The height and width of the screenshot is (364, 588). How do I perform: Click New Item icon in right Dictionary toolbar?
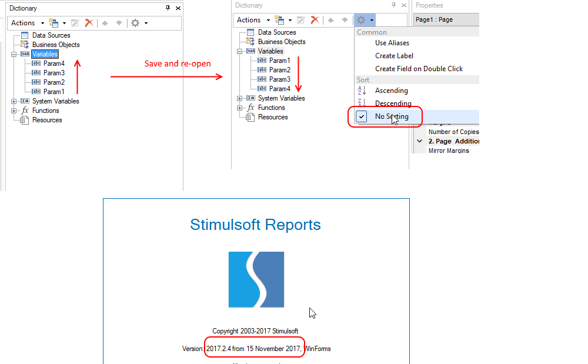pos(279,20)
